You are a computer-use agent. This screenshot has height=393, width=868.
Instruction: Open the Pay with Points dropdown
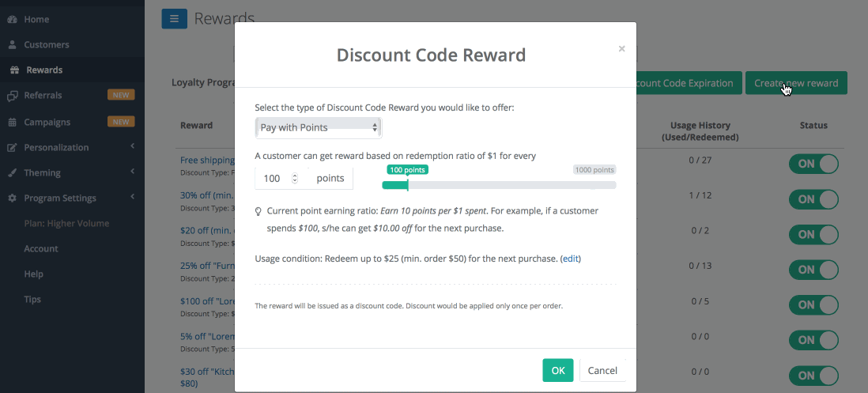coord(319,128)
